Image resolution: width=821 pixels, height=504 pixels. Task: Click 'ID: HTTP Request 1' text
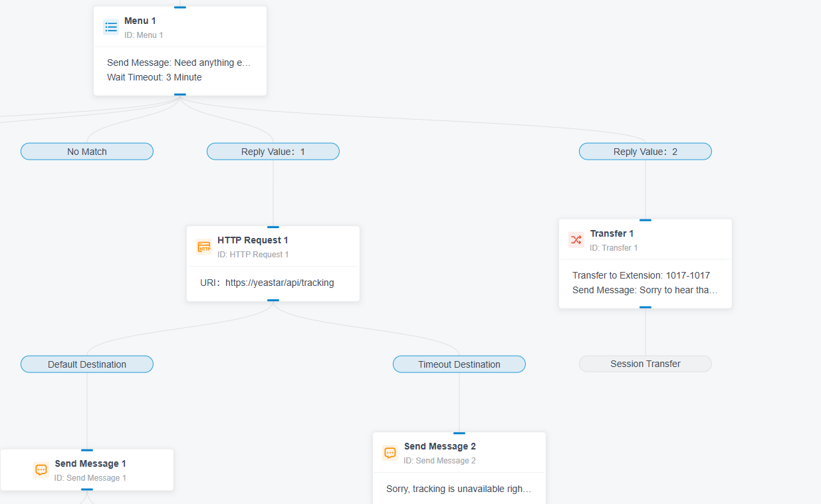[253, 255]
